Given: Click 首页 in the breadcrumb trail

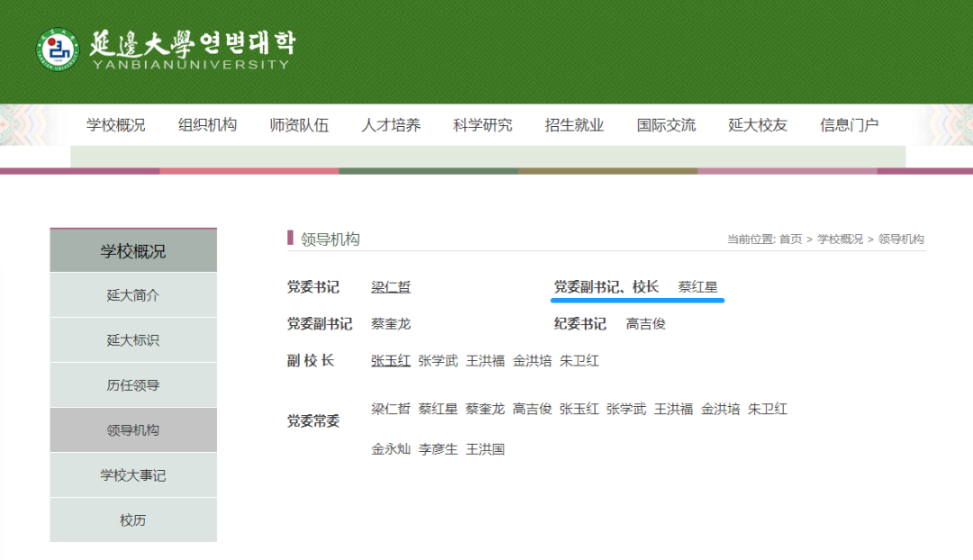Looking at the screenshot, I should click(x=791, y=239).
